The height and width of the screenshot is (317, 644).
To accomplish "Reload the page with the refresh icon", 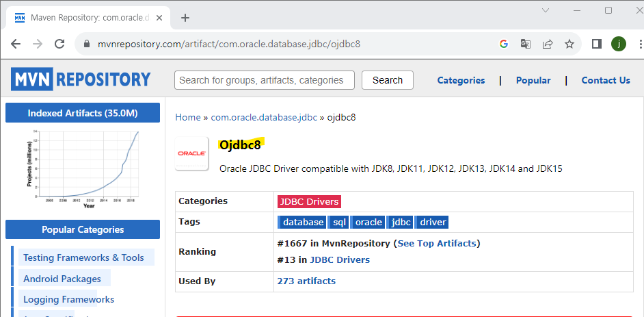I will pyautogui.click(x=59, y=44).
